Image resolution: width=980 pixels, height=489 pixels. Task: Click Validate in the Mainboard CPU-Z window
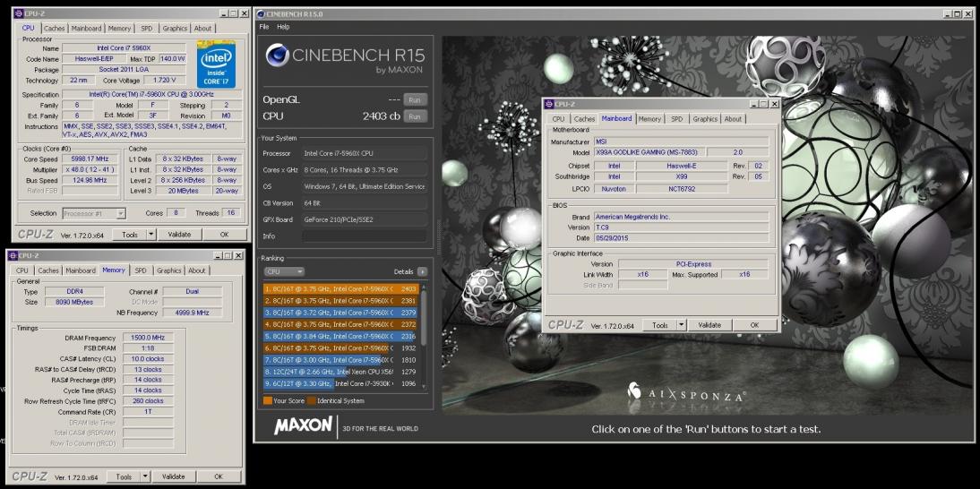coord(709,325)
